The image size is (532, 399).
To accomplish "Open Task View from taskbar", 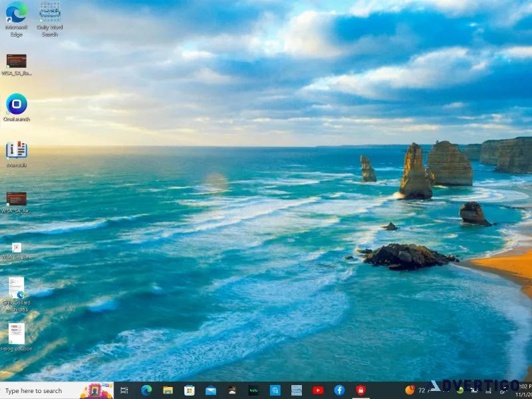I will (124, 390).
